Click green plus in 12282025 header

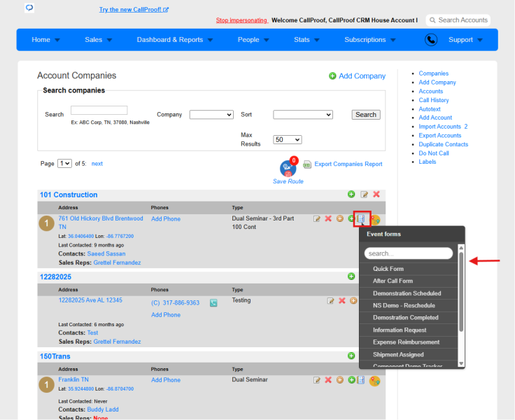tap(351, 276)
